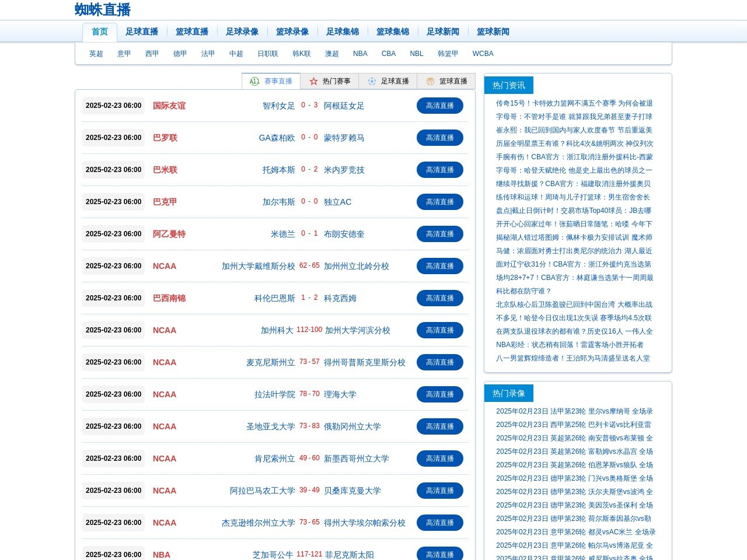Open 足球直播 in the main navigation
The image size is (747, 560).
click(142, 32)
